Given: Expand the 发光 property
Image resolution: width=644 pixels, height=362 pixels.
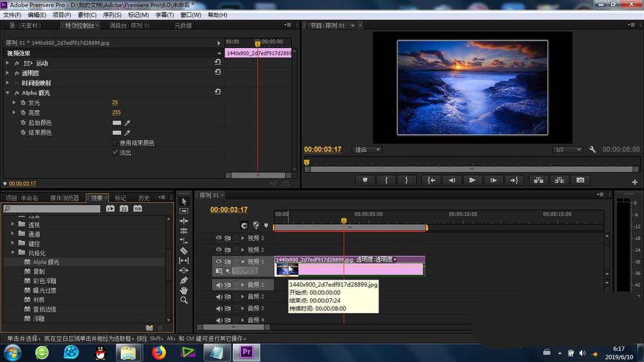Looking at the screenshot, I should click(x=14, y=102).
